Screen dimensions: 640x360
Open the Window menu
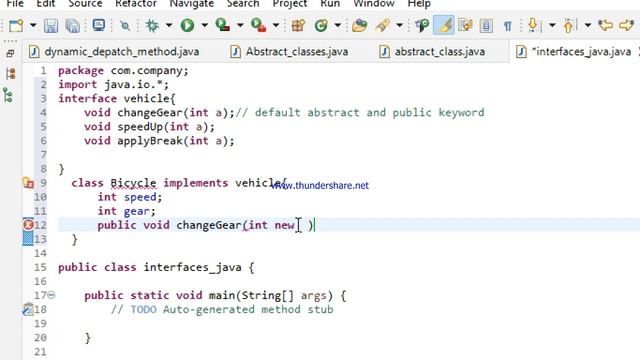(374, 4)
